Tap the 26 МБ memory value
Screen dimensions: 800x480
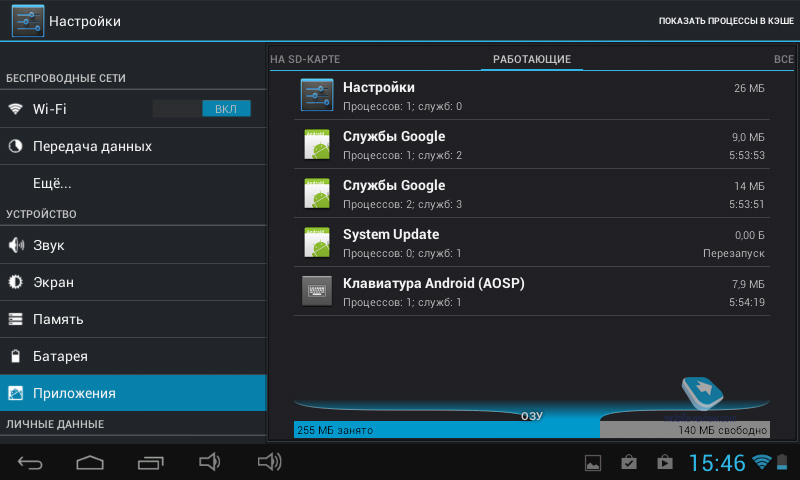pyautogui.click(x=749, y=88)
